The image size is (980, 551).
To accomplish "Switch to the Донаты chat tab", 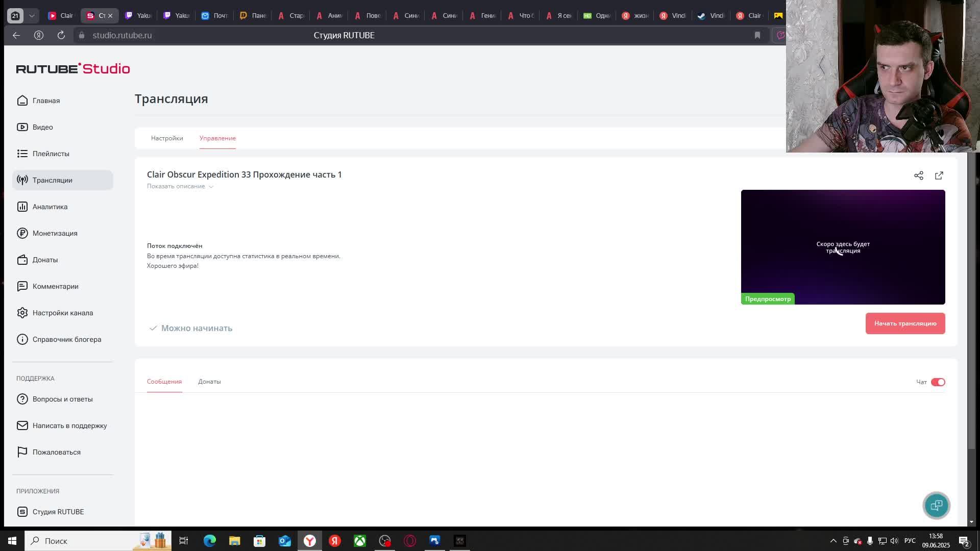I will [209, 382].
